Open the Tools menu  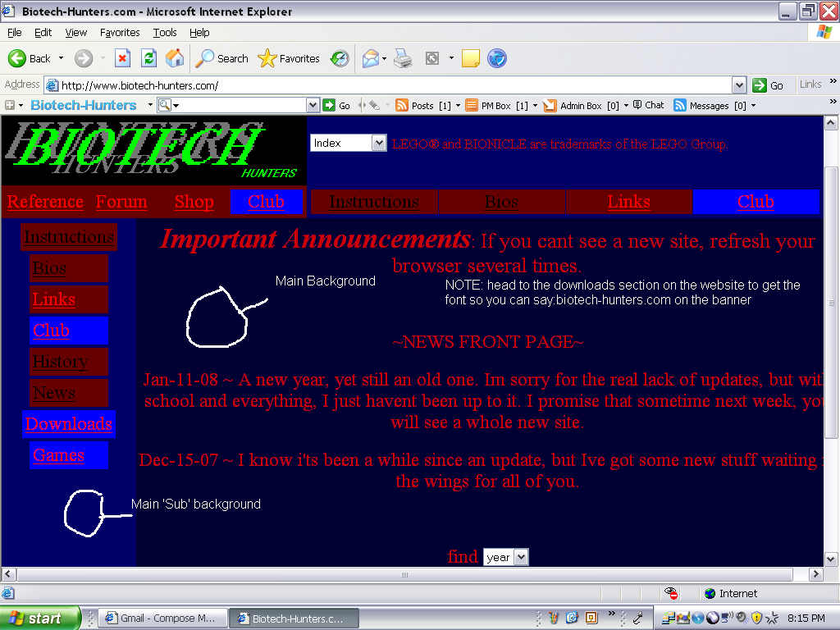pyautogui.click(x=165, y=33)
